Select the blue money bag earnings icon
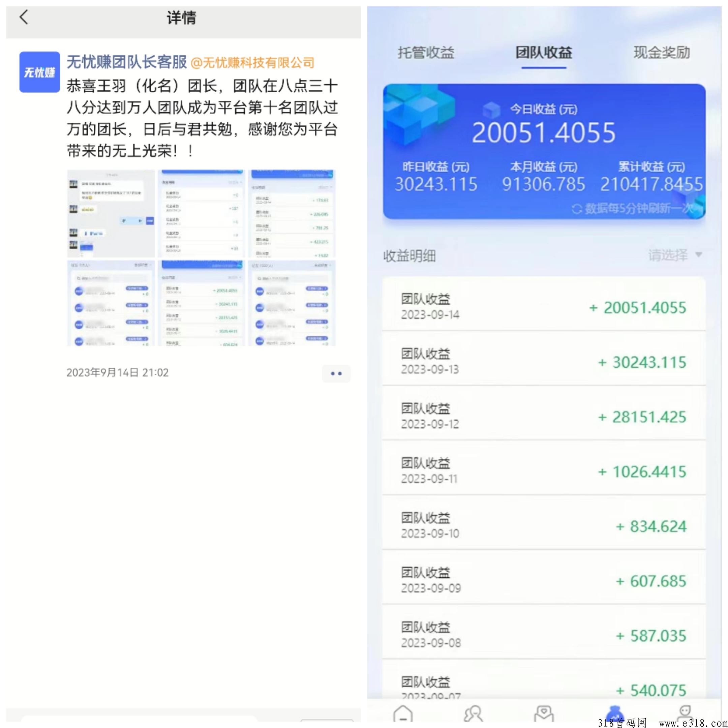This screenshot has height=728, width=728. (614, 713)
